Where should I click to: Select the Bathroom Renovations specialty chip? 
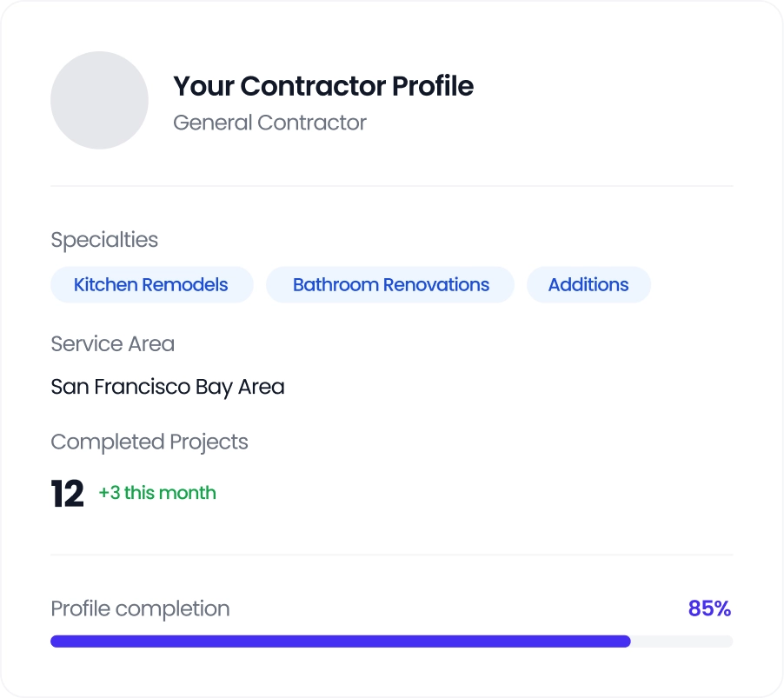pos(389,284)
